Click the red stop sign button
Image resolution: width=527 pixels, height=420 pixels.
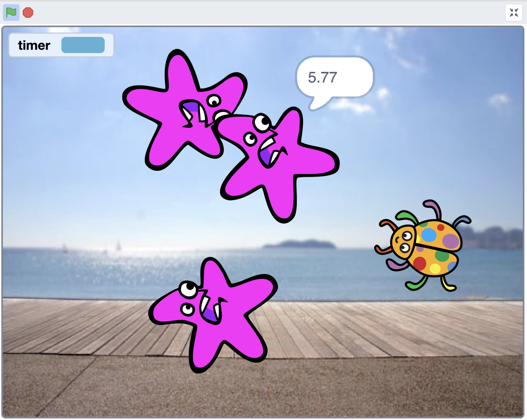point(28,13)
